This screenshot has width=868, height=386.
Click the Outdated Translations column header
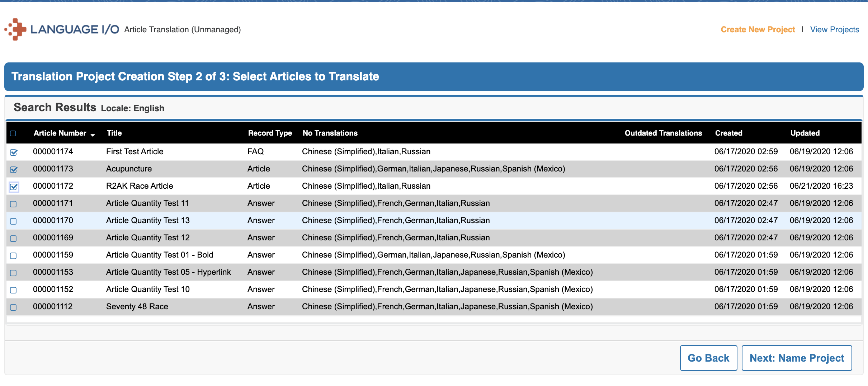coord(663,133)
